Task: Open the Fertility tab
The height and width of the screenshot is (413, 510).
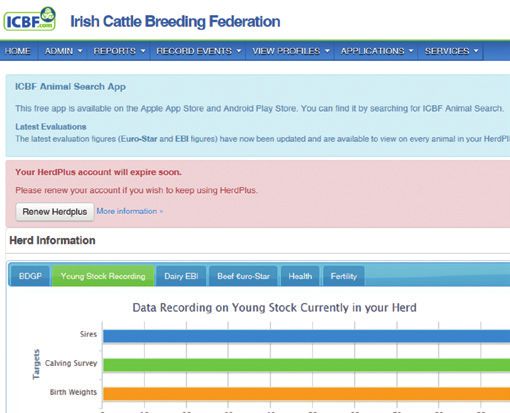Action: coord(344,276)
